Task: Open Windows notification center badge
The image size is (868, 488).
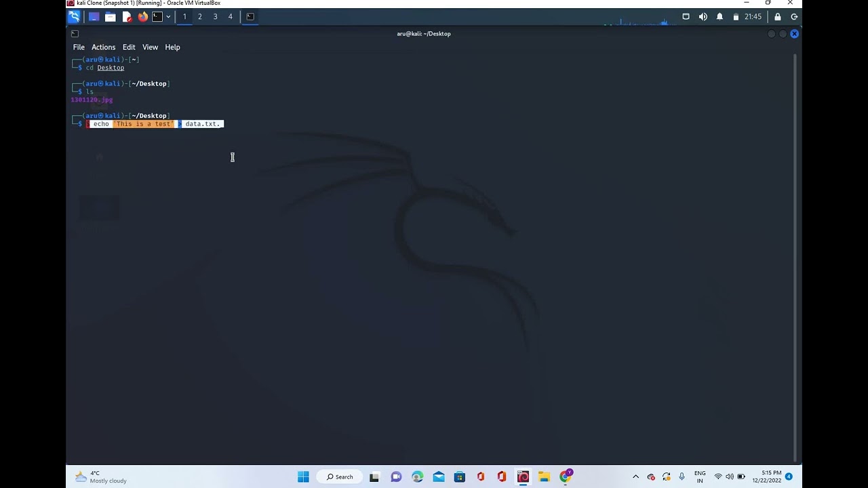Action: pyautogui.click(x=789, y=476)
